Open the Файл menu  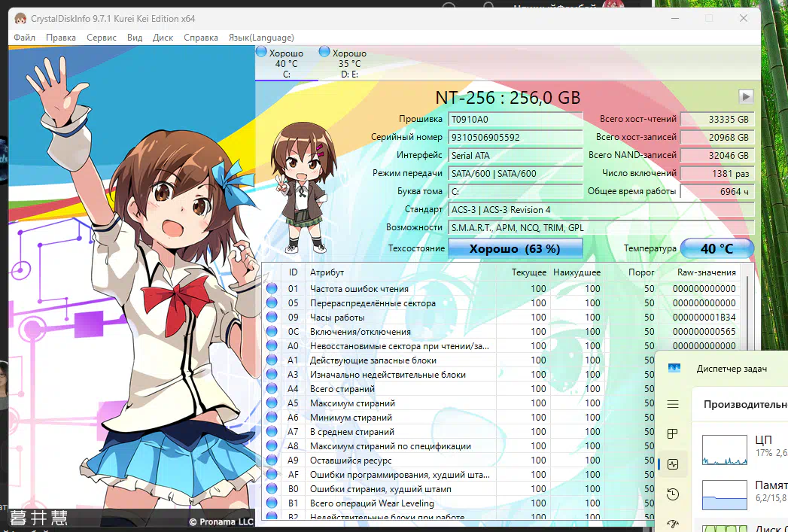point(24,38)
